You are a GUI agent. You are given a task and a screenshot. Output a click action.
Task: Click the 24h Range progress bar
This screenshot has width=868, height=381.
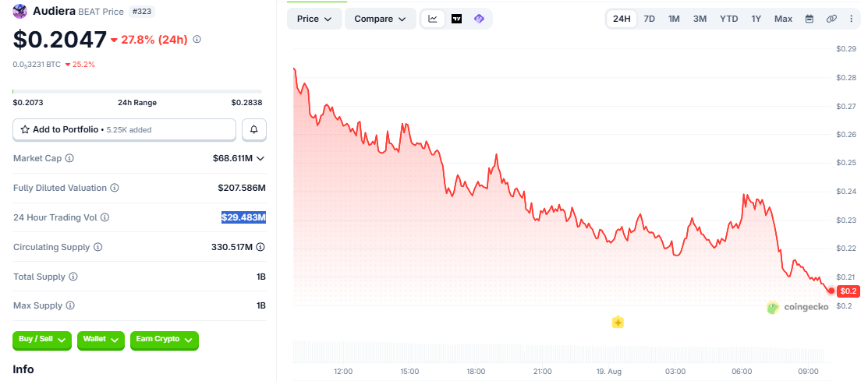[x=137, y=91]
